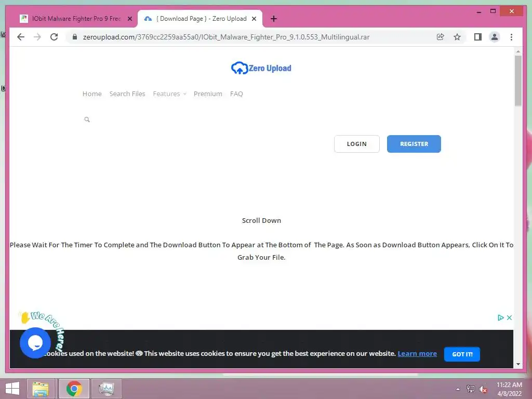
Task: Click the page vertical scrollbar thumb
Action: click(518, 81)
